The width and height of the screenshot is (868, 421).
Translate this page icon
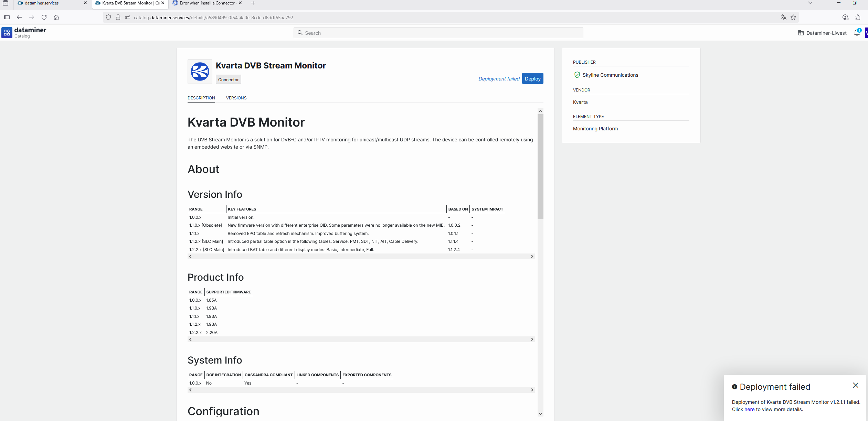tap(784, 17)
